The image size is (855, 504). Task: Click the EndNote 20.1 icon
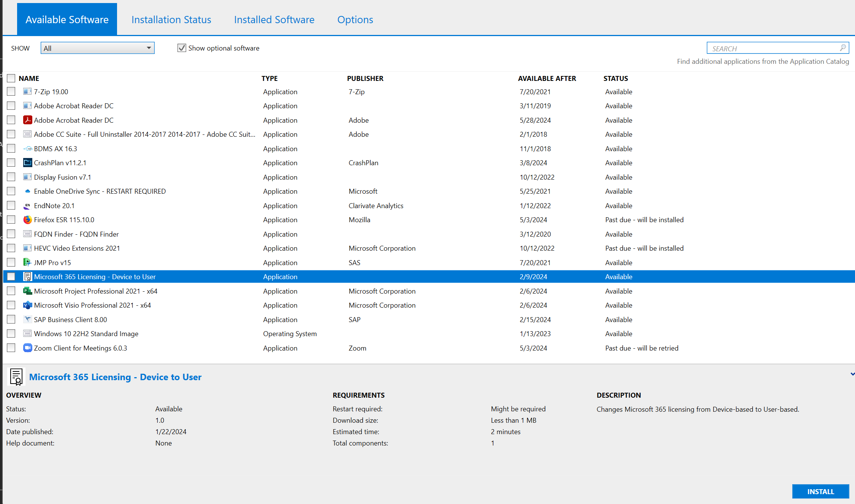point(27,205)
